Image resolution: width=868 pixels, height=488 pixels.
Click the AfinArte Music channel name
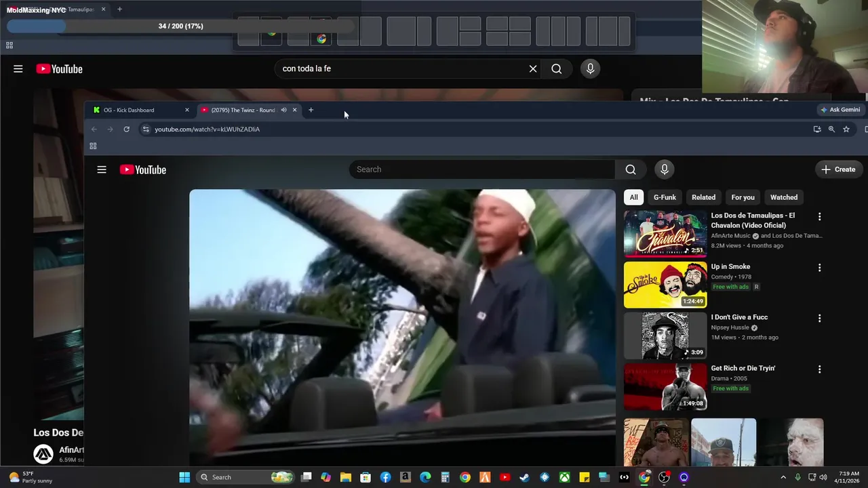tap(730, 236)
